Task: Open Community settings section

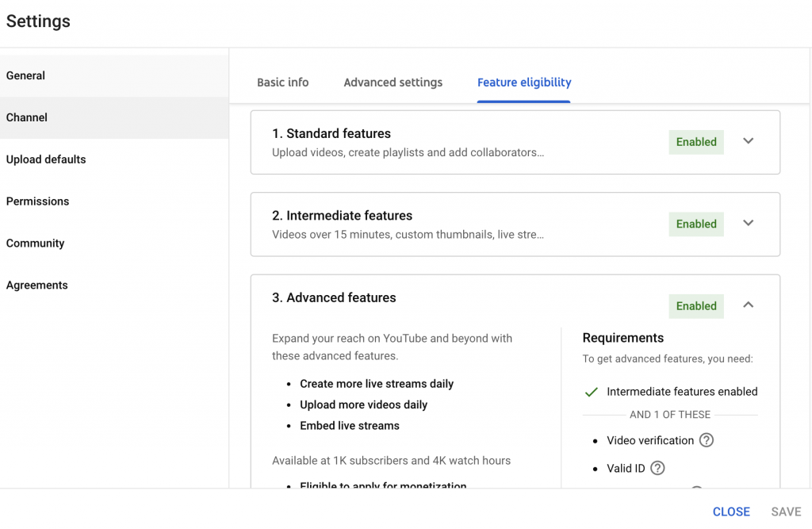Action: click(114, 243)
